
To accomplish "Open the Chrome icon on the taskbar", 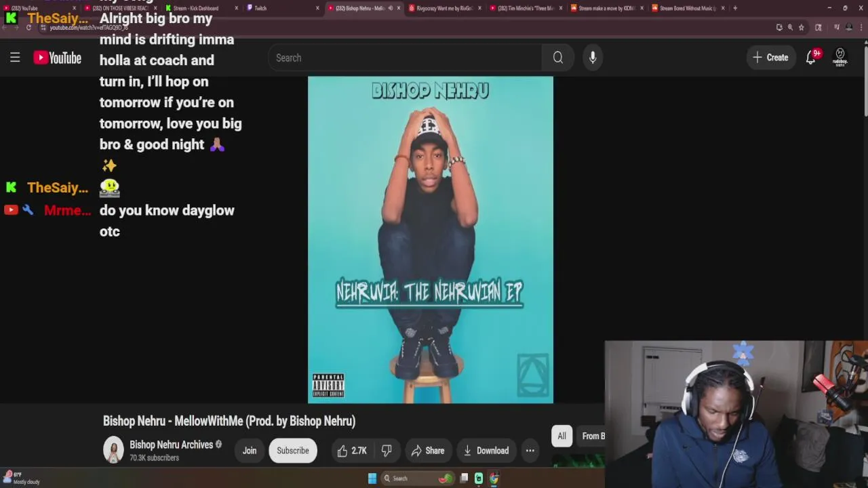I will point(494,479).
